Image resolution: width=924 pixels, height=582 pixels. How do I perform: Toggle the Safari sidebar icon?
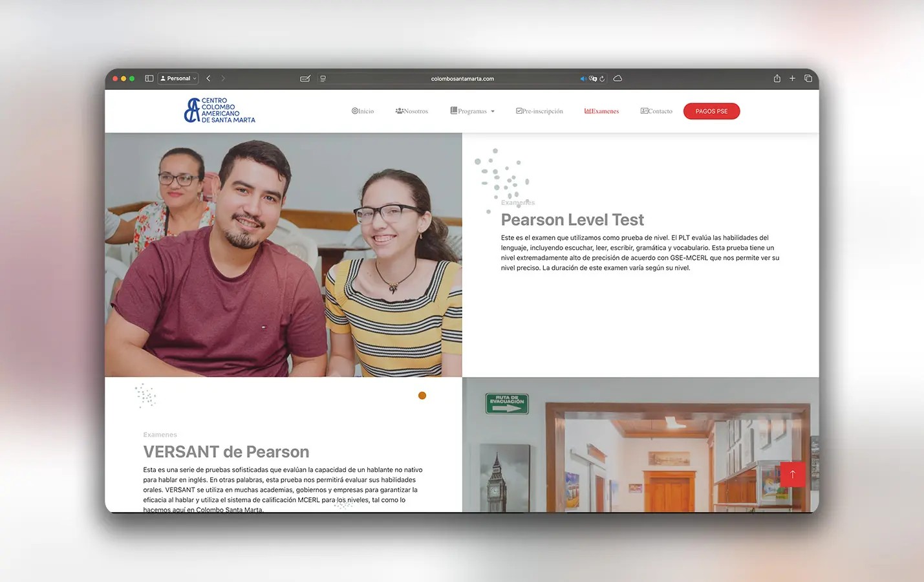149,78
